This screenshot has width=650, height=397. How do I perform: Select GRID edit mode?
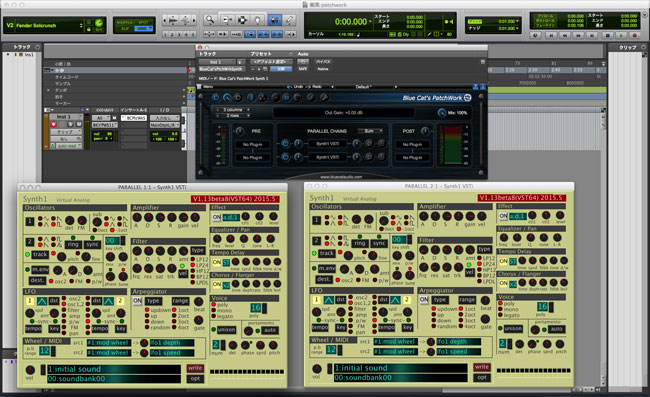pos(144,29)
